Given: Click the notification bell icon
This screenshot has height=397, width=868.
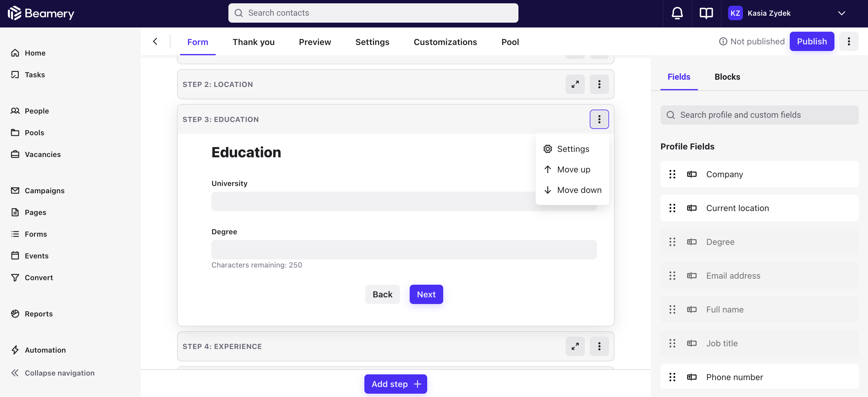Looking at the screenshot, I should [677, 13].
